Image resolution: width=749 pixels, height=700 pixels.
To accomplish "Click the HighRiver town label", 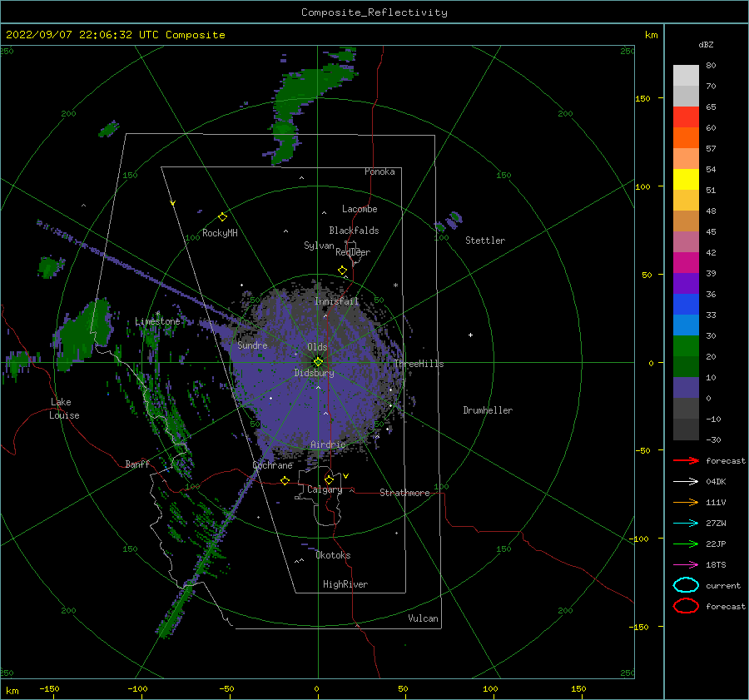I will click(x=345, y=584).
